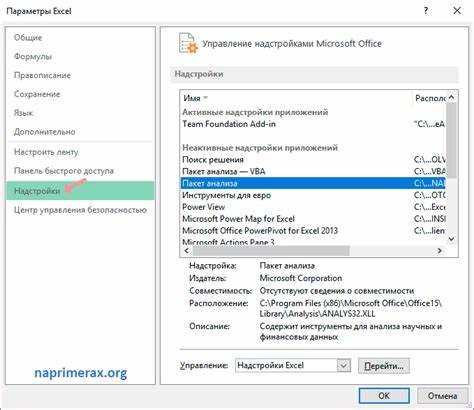This screenshot has width=474, height=410.
Task: Click the horizontal scroll right arrow
Action: coord(440,251)
